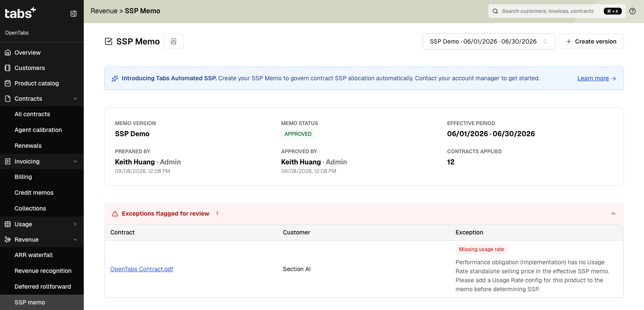Click the OpenTabs workspace name in the sidebar
The image size is (644, 310).
(x=17, y=33)
